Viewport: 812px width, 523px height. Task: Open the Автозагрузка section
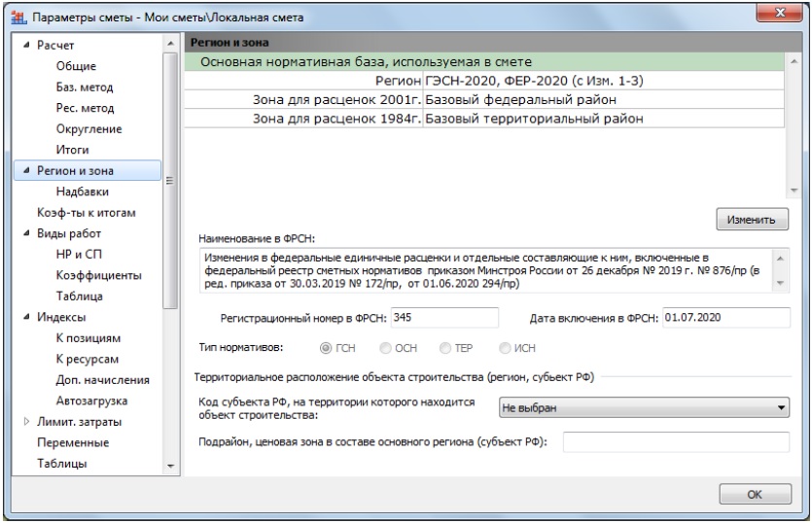(x=92, y=401)
